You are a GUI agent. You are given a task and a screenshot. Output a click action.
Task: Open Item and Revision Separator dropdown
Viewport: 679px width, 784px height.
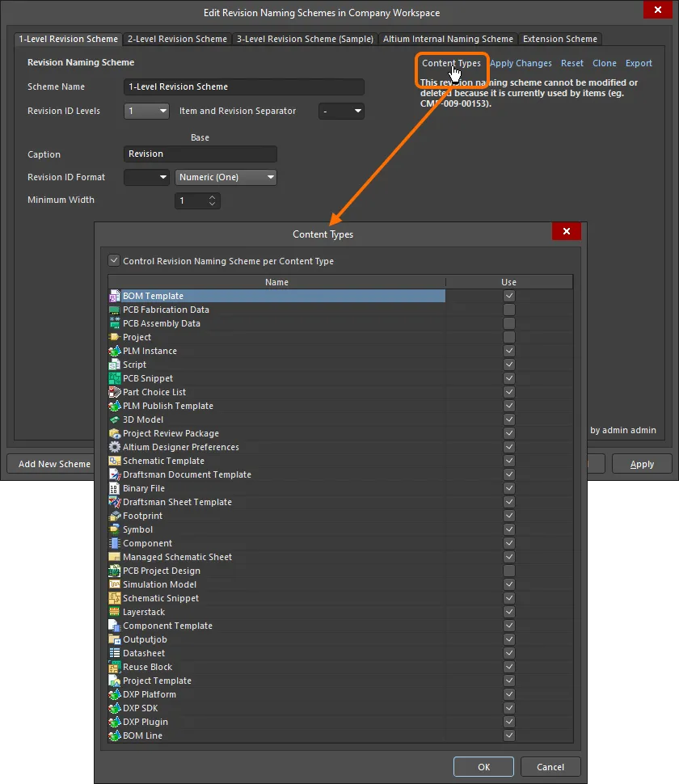point(341,111)
